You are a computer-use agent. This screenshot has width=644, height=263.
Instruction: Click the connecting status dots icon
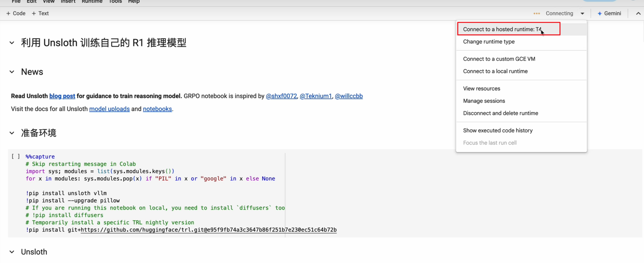[537, 14]
